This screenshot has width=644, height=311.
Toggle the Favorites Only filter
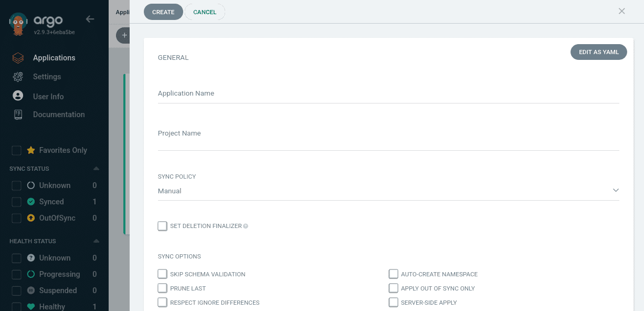[16, 150]
